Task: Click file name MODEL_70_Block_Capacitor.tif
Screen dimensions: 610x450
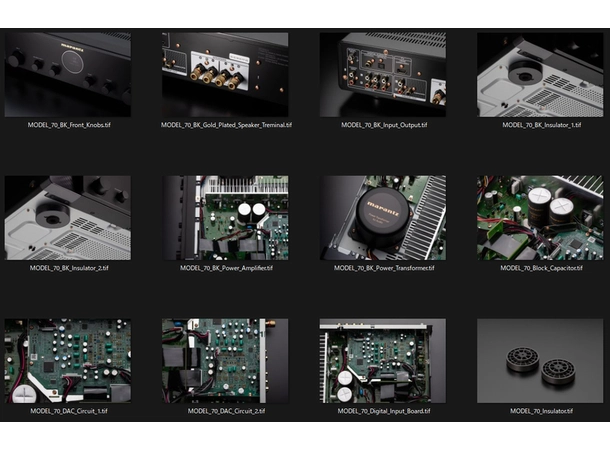Action: [x=542, y=268]
